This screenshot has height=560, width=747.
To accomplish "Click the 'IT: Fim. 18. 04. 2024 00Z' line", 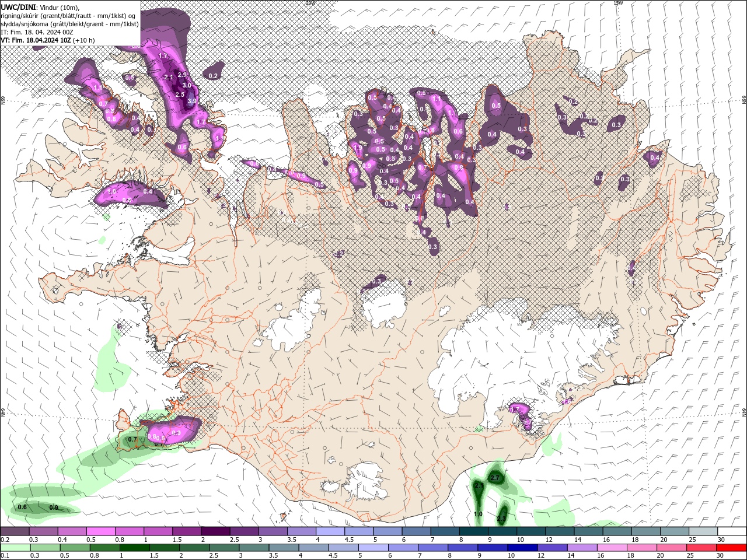I will (37, 32).
